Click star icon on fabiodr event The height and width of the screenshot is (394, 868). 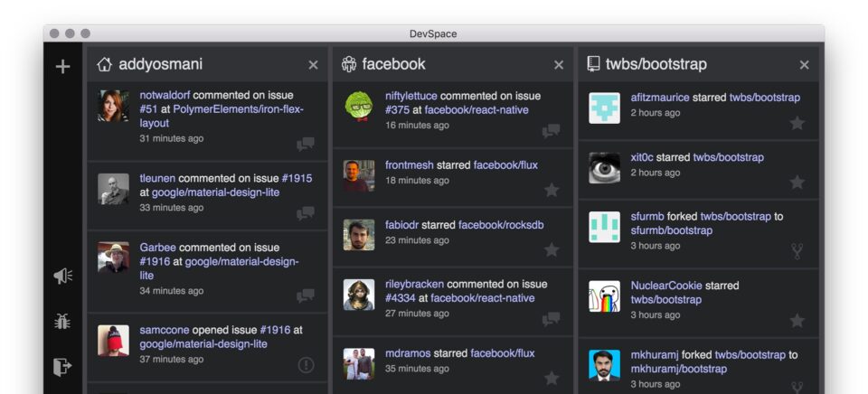pyautogui.click(x=552, y=250)
